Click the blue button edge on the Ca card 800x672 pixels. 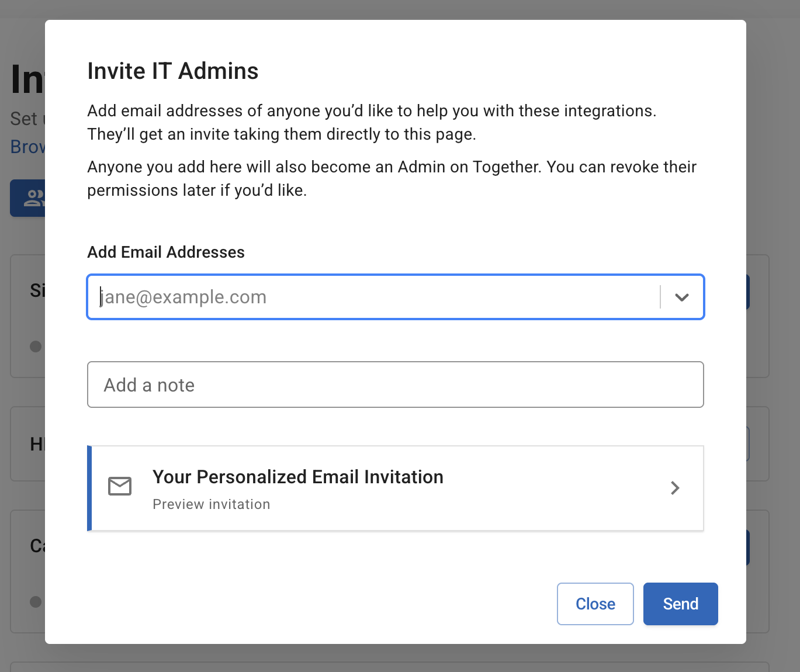(x=747, y=548)
